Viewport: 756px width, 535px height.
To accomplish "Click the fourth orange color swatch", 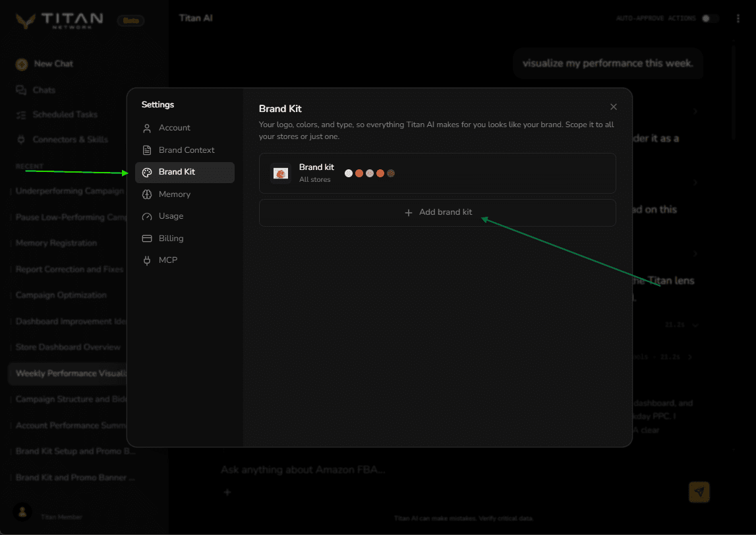I will coord(380,173).
